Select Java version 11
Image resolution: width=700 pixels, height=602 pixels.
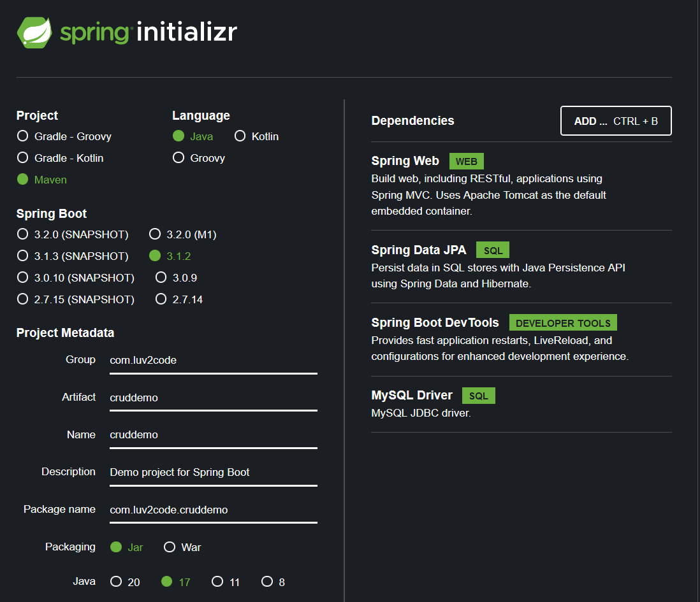pos(226,582)
